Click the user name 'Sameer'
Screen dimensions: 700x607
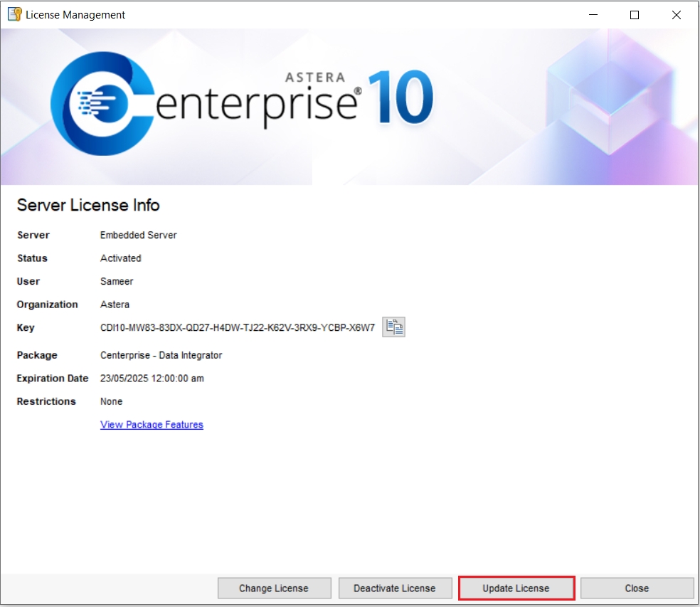tap(117, 281)
